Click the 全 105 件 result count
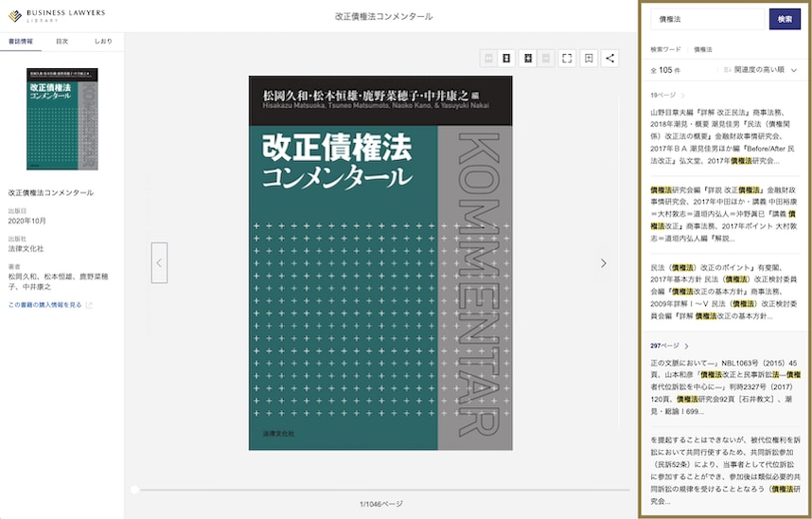The height and width of the screenshot is (519, 812). [x=665, y=70]
